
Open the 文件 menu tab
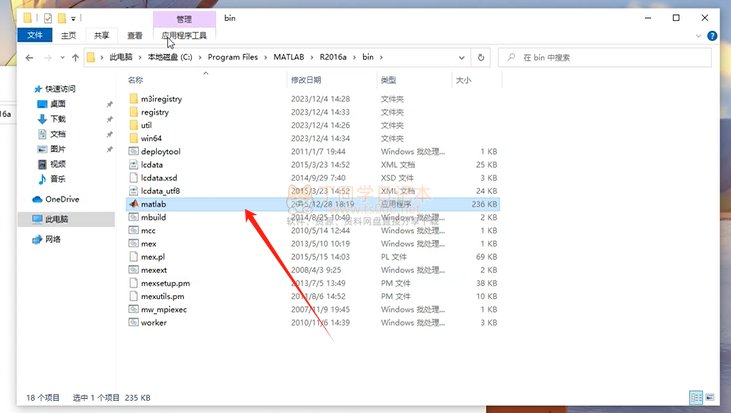(34, 35)
